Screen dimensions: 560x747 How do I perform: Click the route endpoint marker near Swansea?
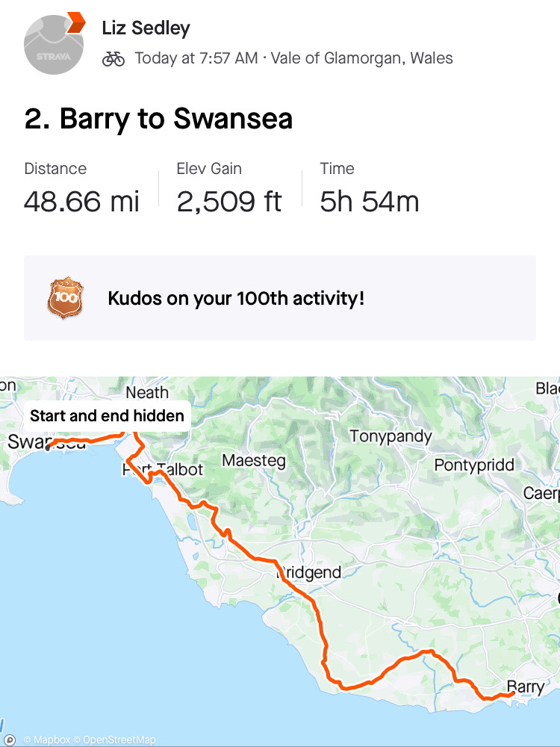pos(48,447)
